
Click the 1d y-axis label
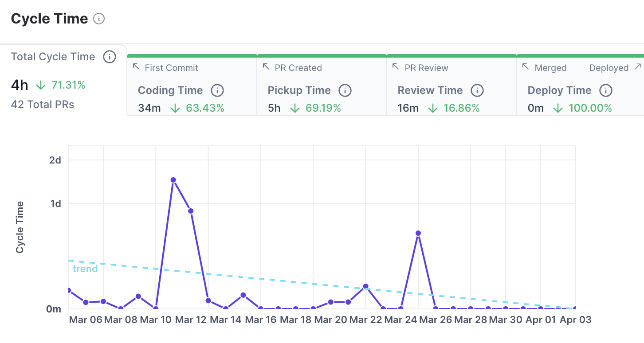55,204
